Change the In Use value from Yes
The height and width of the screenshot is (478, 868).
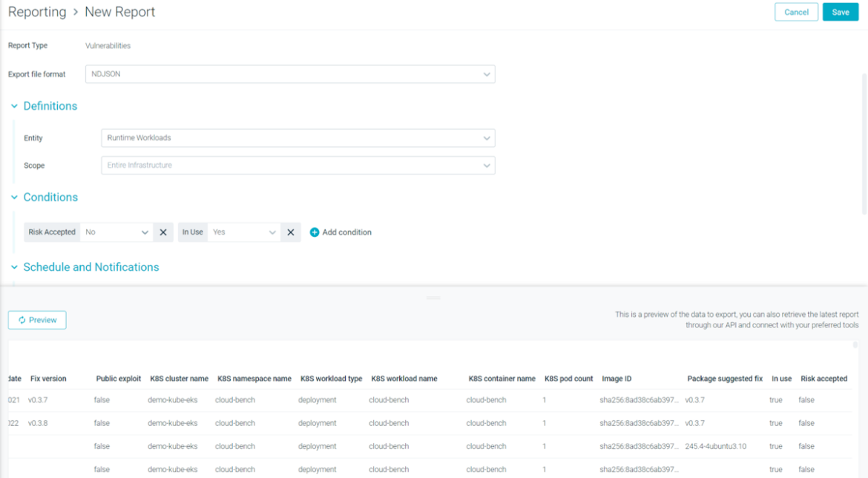tap(245, 232)
